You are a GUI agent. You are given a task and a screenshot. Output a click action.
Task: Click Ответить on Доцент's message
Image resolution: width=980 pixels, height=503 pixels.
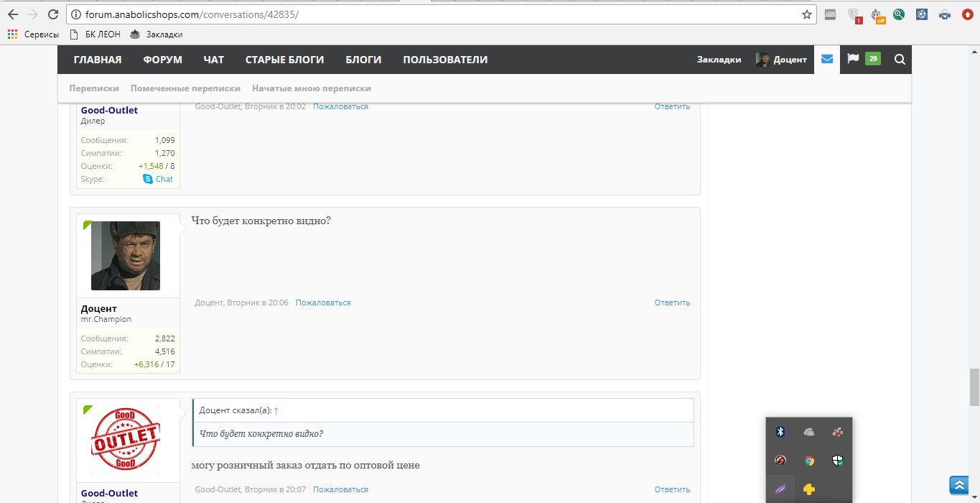671,303
